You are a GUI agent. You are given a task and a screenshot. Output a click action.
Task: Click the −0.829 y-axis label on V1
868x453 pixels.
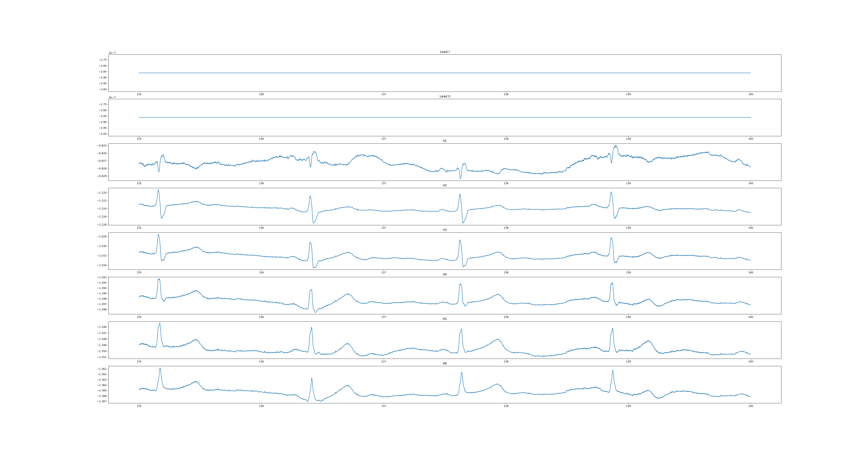point(102,176)
